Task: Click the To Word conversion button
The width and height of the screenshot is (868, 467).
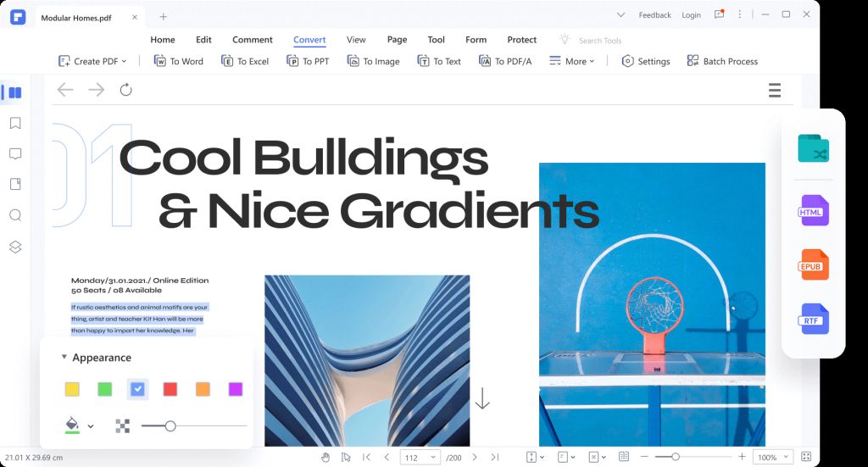Action: tap(179, 61)
